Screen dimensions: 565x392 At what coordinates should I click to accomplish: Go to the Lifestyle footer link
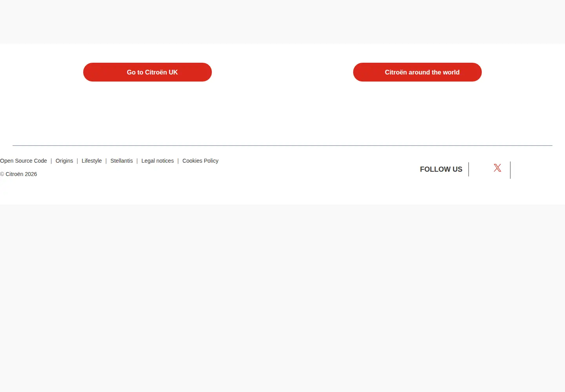[92, 161]
